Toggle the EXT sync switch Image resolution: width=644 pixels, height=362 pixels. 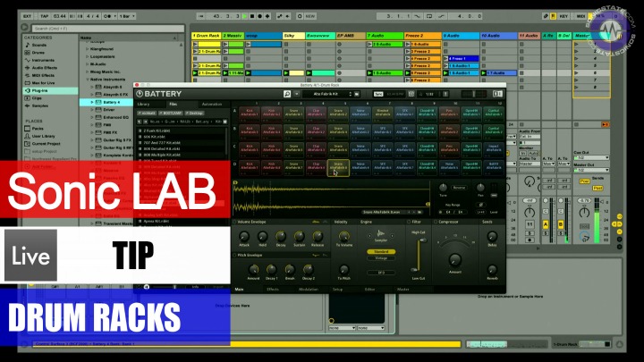(x=27, y=16)
